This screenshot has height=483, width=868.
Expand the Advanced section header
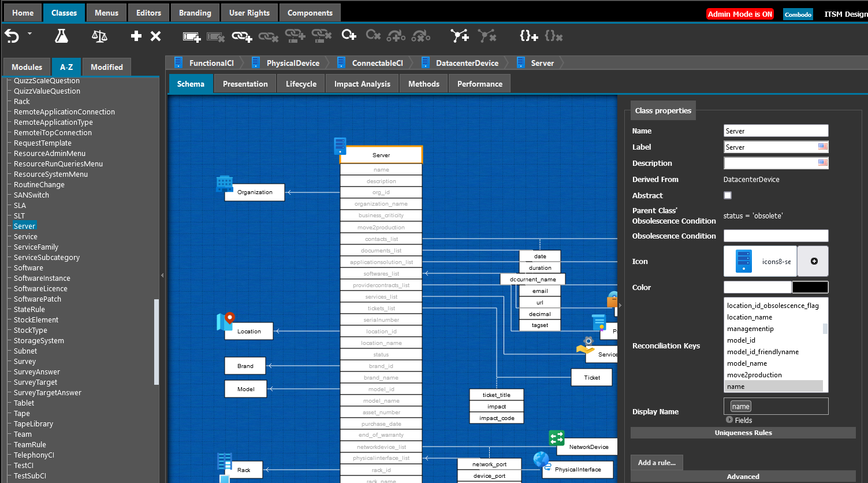[x=743, y=477]
